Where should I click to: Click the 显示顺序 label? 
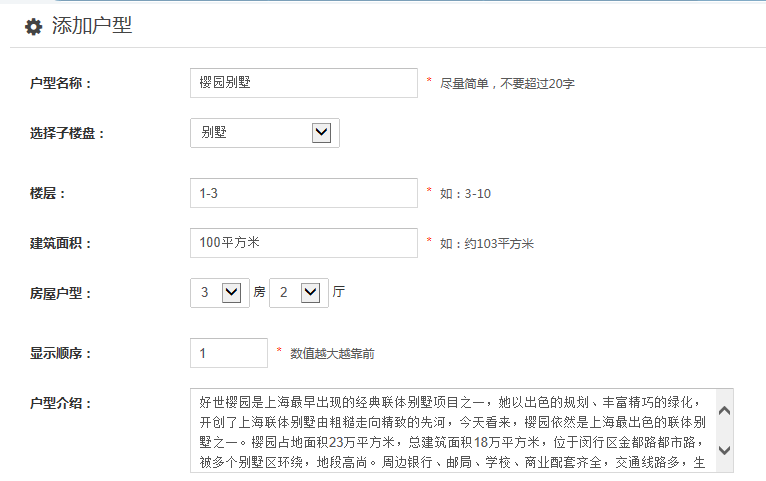point(61,353)
